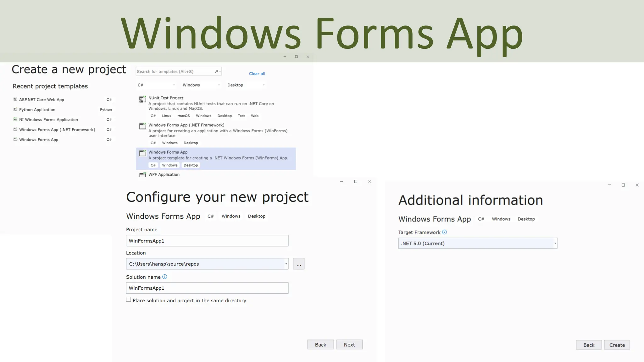Click the ASP.NET Core Web App template icon

[15, 99]
